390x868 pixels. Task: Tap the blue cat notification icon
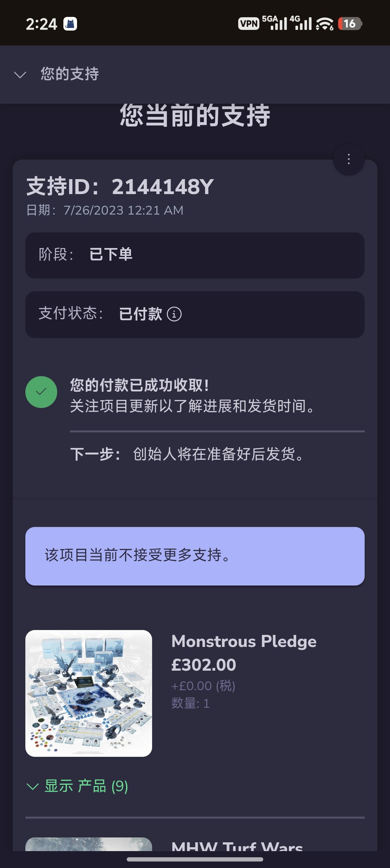coord(71,24)
